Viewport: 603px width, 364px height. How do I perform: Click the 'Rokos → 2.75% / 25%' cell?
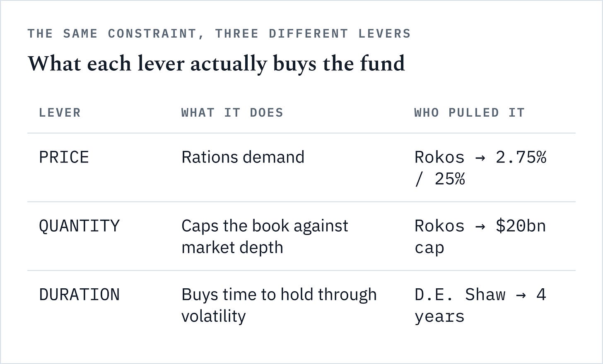(480, 168)
